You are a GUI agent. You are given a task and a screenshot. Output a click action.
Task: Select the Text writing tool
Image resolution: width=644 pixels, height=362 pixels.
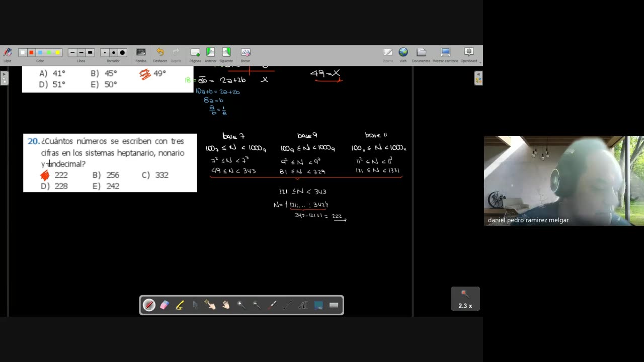pos(303,305)
